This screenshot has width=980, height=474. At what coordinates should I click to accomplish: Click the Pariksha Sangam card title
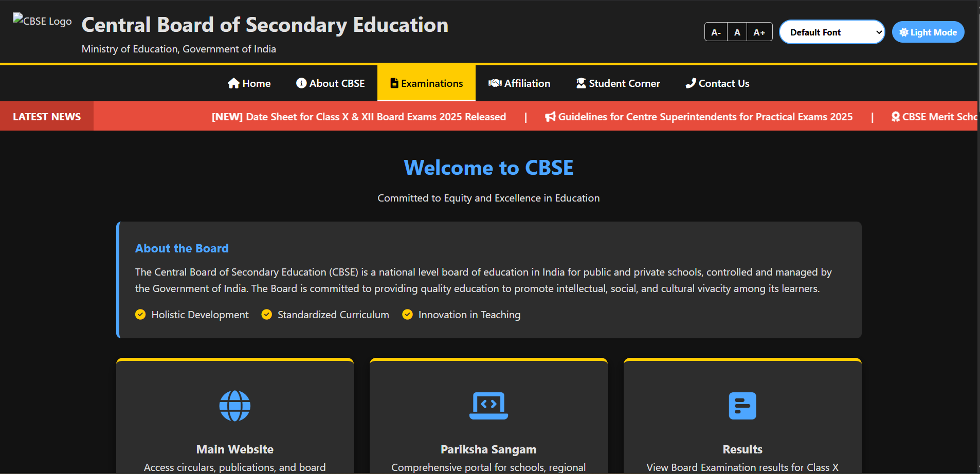click(488, 449)
